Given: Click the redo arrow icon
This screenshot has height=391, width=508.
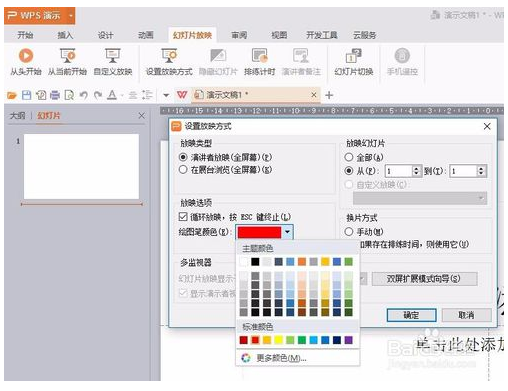Looking at the screenshot, I should click(98, 95).
